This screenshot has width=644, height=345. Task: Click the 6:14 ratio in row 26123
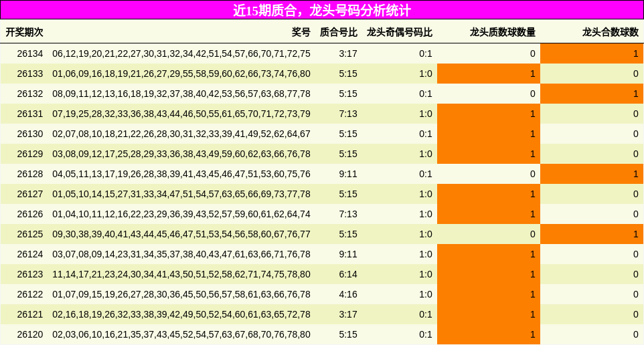coord(348,274)
